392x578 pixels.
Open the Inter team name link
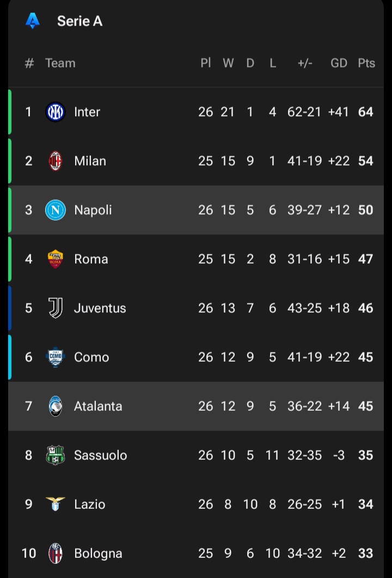coord(87,112)
